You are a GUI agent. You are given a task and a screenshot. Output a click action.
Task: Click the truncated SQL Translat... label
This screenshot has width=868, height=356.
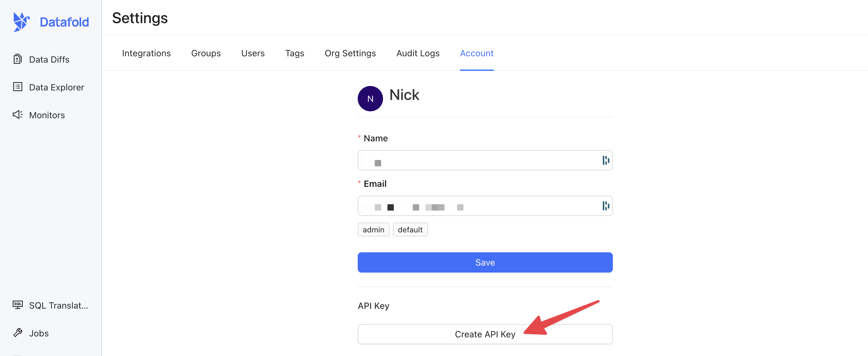(59, 305)
